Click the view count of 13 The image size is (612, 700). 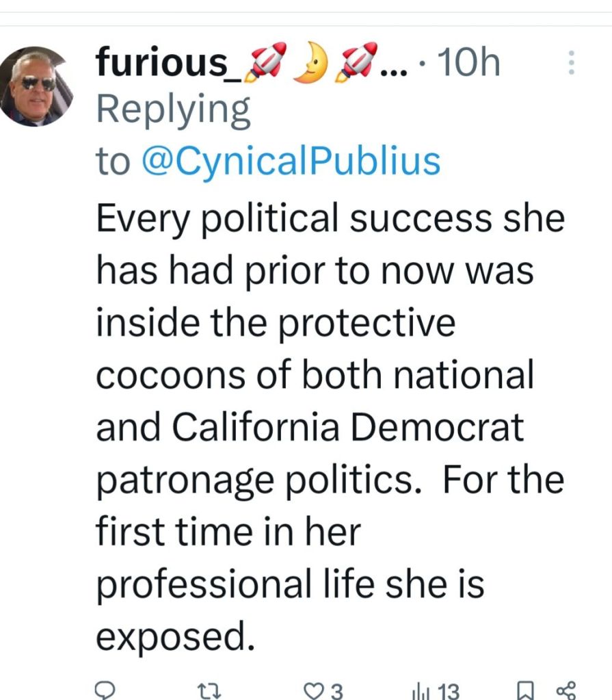[447, 690]
